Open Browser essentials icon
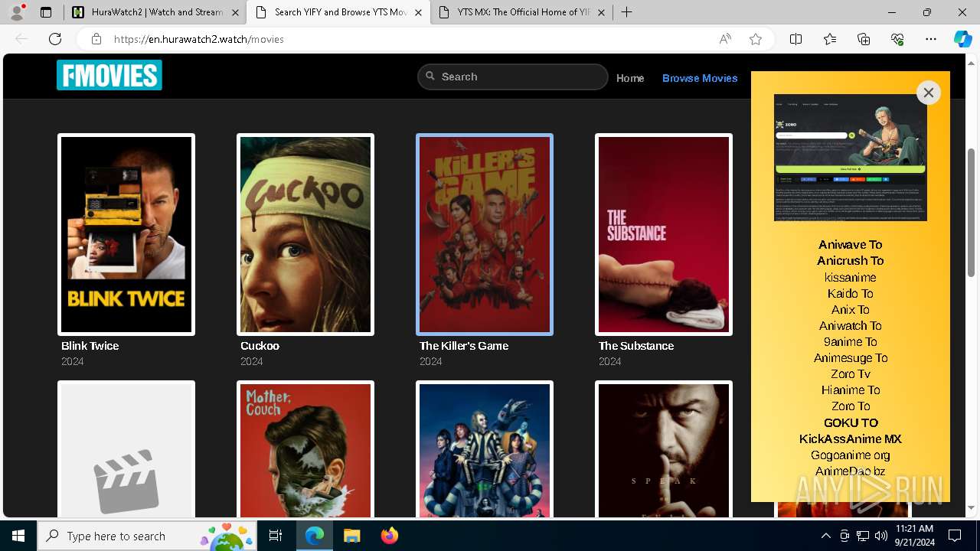The height and width of the screenshot is (551, 980). [x=897, y=39]
